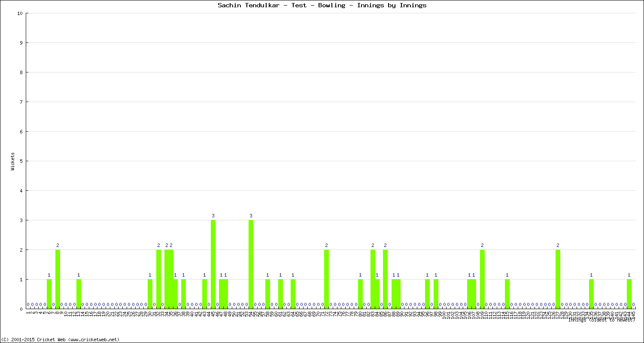The width and height of the screenshot is (644, 343).
Task: Select the y-axis value 4
Action: [x=21, y=191]
